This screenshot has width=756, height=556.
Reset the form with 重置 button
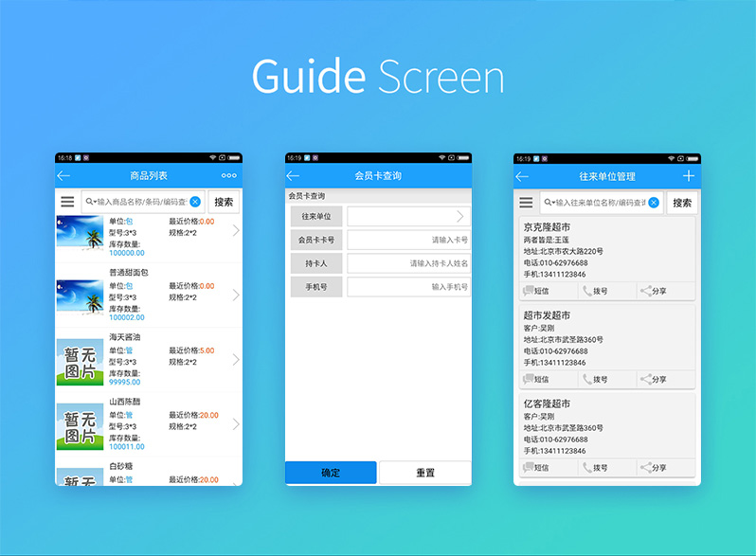(x=425, y=473)
